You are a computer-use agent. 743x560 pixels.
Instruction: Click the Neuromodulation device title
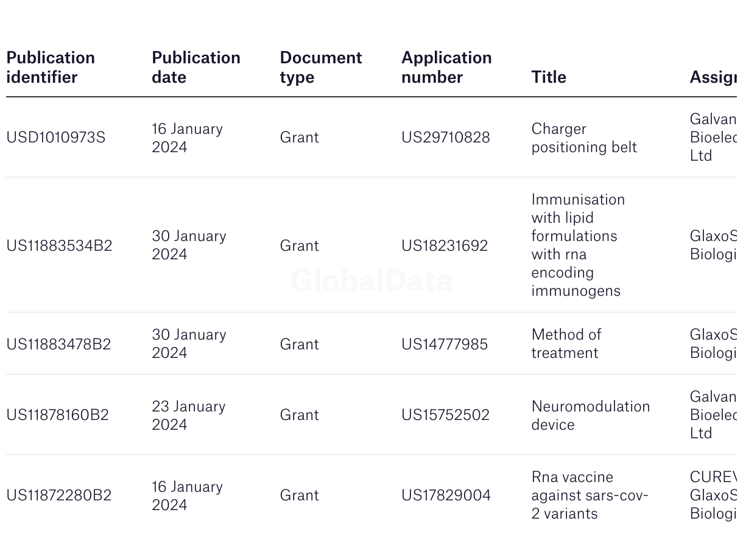tap(590, 415)
